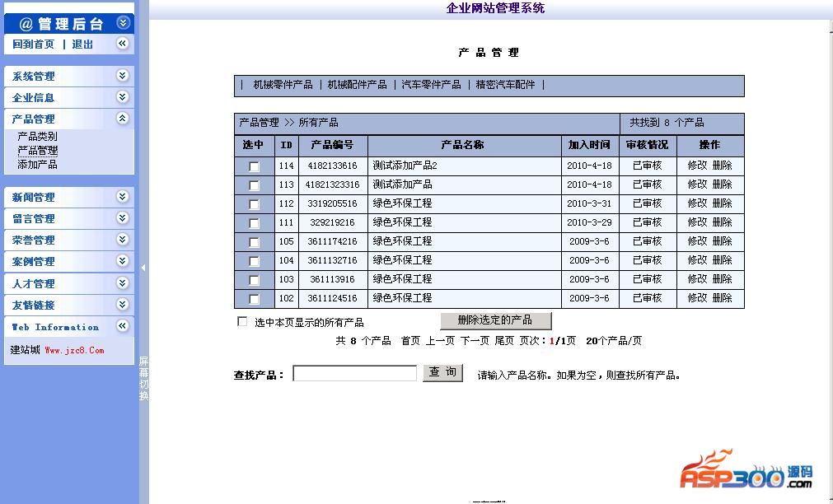Click ASP300 源码 logo
Image resolution: width=833 pixels, height=504 pixels.
pyautogui.click(x=746, y=469)
